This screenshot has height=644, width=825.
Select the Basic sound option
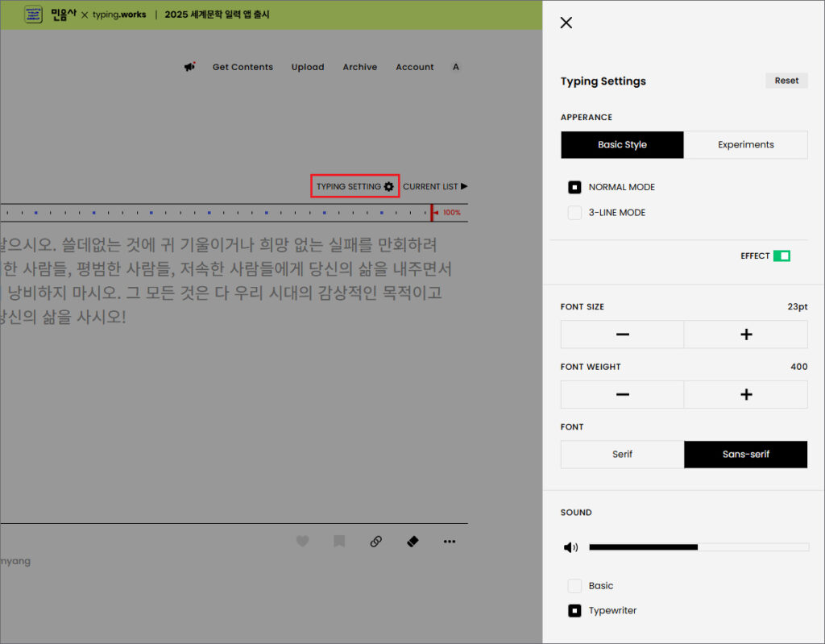point(574,586)
